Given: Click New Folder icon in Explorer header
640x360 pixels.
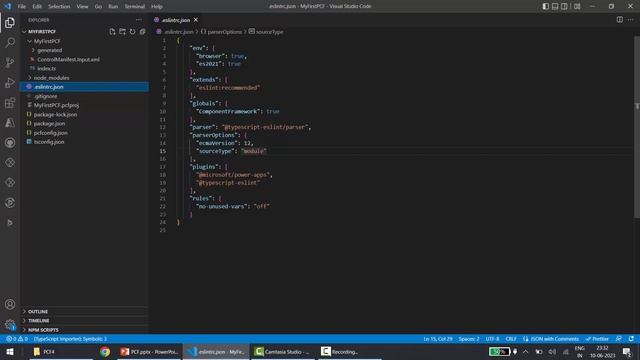Looking at the screenshot, I should click(122, 31).
